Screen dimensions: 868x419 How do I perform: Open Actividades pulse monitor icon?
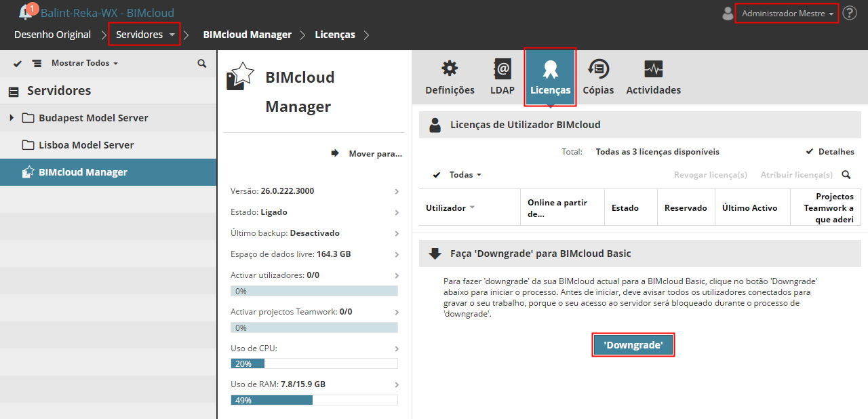click(x=654, y=68)
